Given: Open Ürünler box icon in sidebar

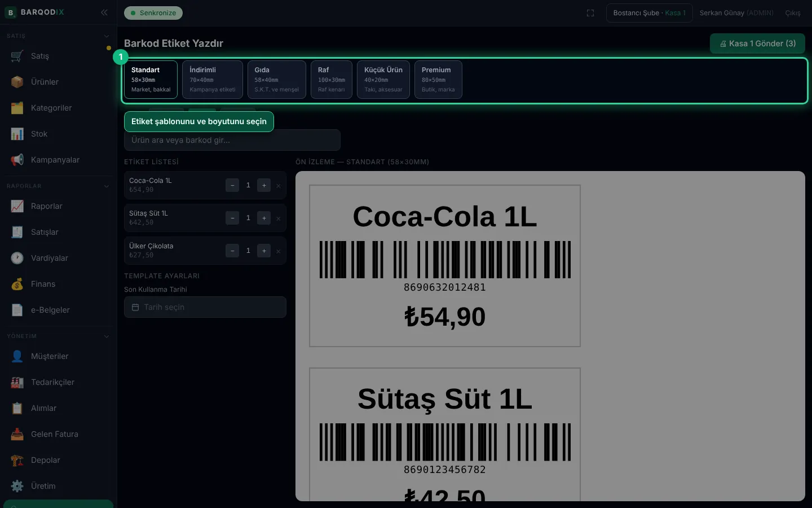Looking at the screenshot, I should tap(17, 82).
